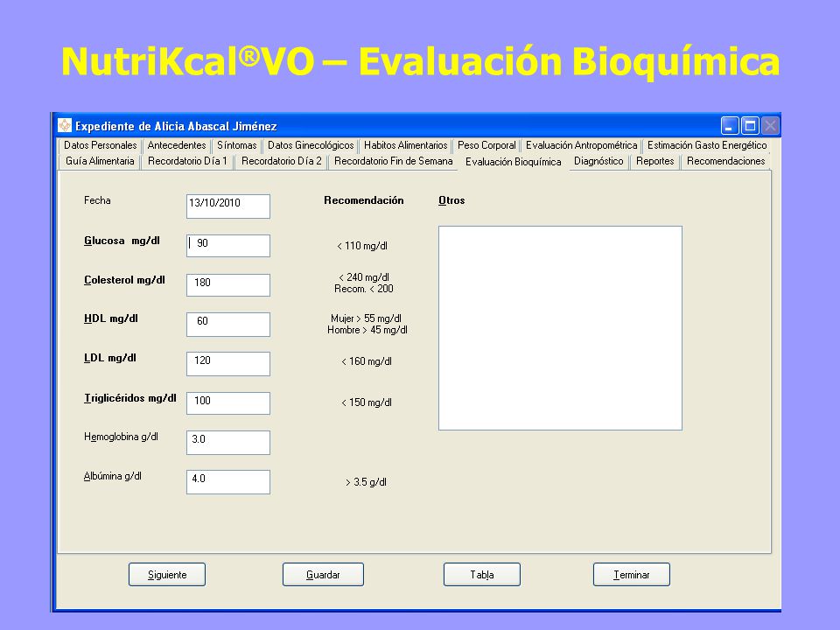840x630 pixels.
Task: Click the Recomendación heading
Action: 364,200
